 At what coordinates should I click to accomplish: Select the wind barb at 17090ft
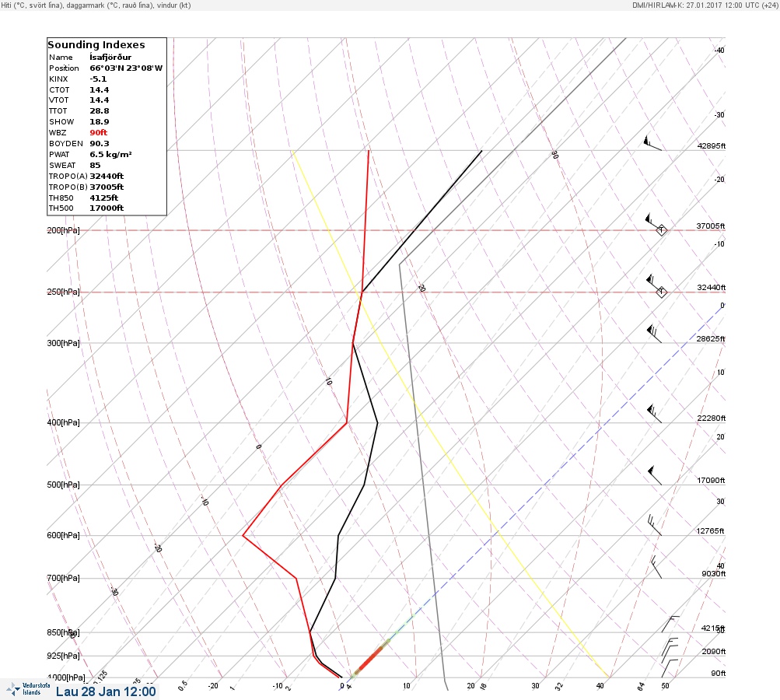point(655,476)
